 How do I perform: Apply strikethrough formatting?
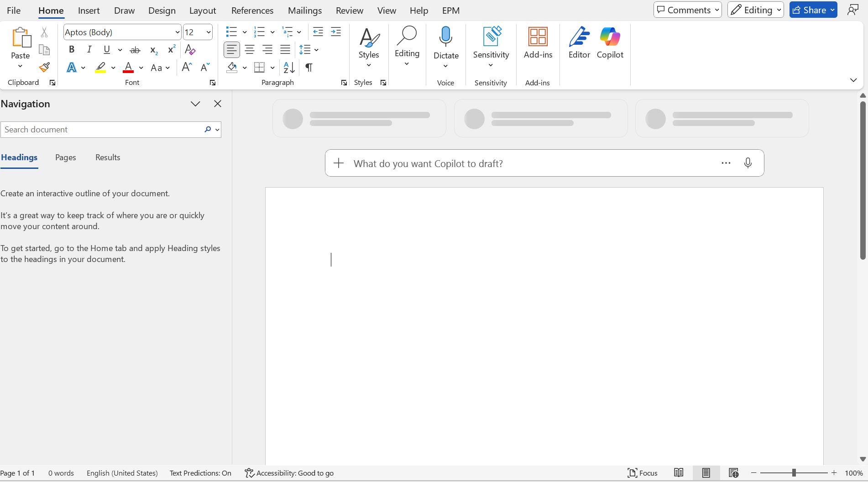pos(135,50)
